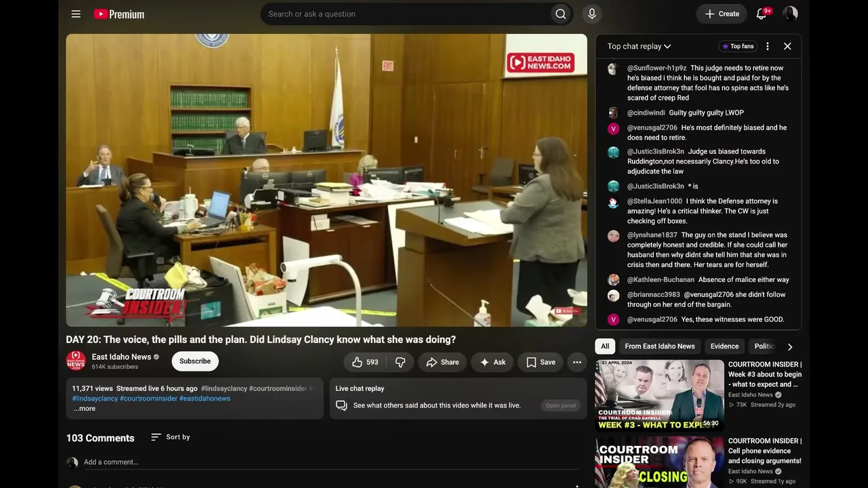Select the All filter chip
The width and height of the screenshot is (868, 488).
point(605,346)
